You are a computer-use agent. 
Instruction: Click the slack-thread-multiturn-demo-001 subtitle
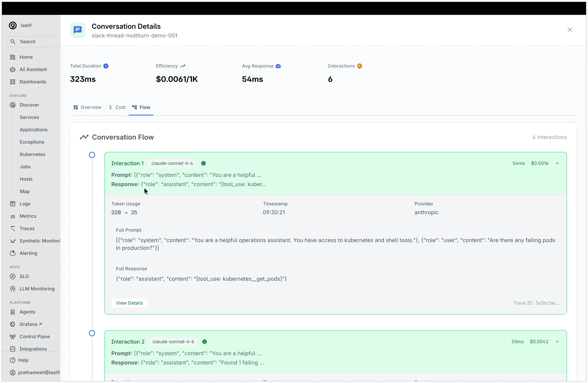134,36
